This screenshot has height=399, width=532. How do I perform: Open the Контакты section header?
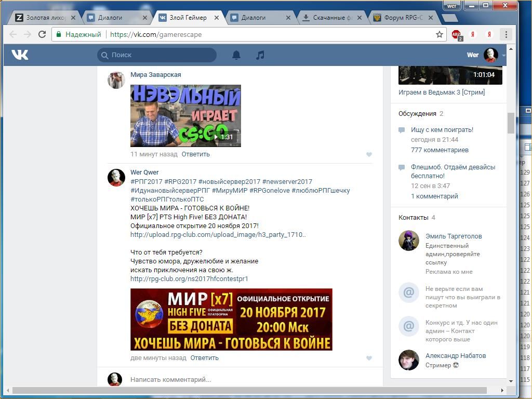pos(413,218)
